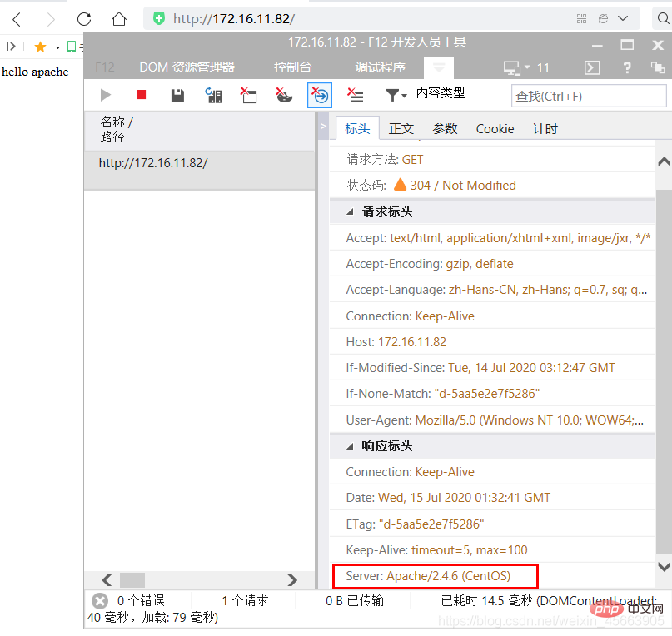Screen dimensions: 672x636
Task: Start network capture with play button
Action: tap(106, 95)
